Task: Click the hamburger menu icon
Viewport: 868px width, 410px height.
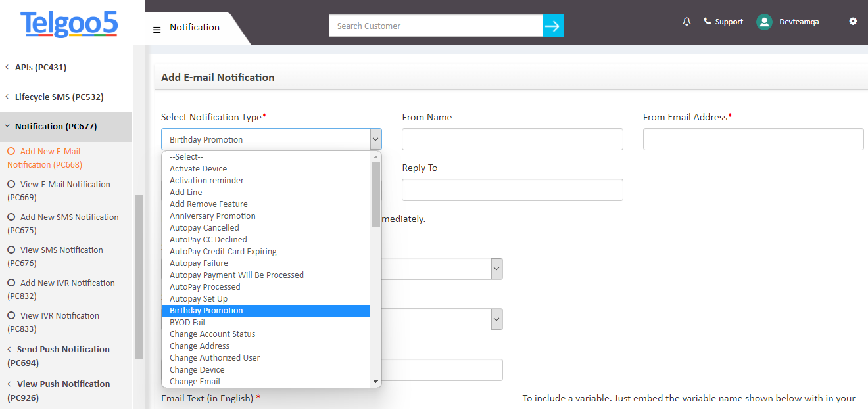Action: point(157,29)
